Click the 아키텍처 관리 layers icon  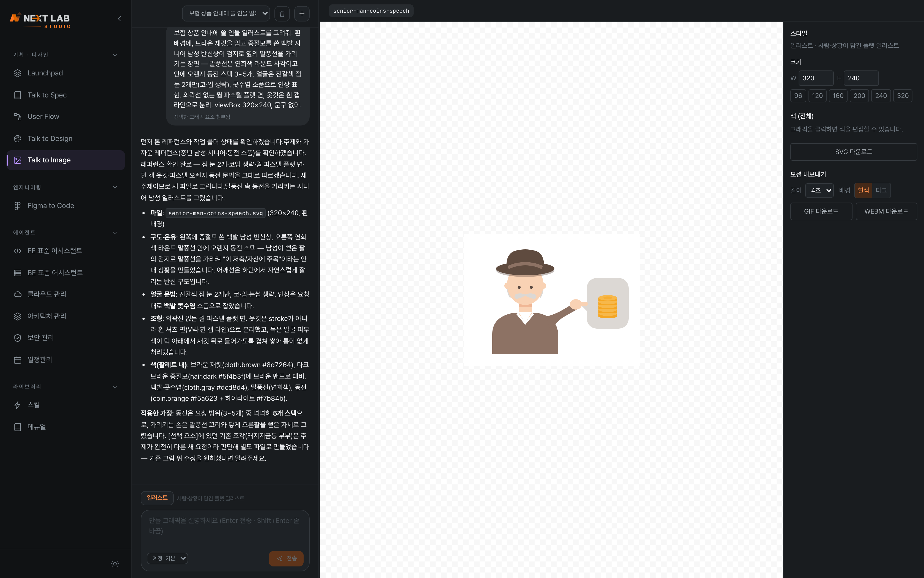pos(18,316)
